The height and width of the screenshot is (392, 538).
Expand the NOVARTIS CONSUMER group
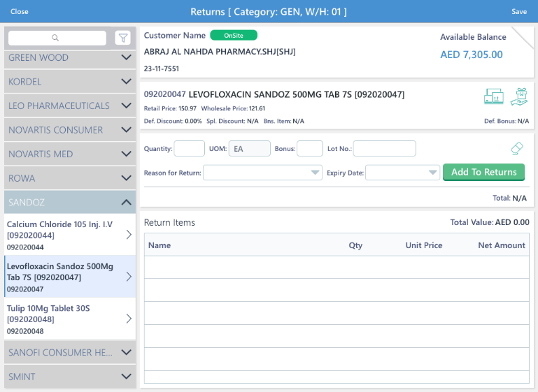coord(70,130)
